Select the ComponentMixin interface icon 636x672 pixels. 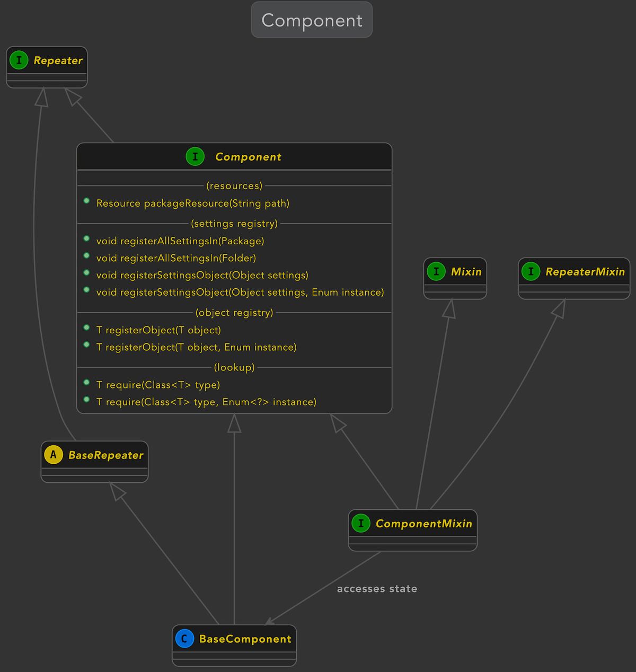pos(361,524)
